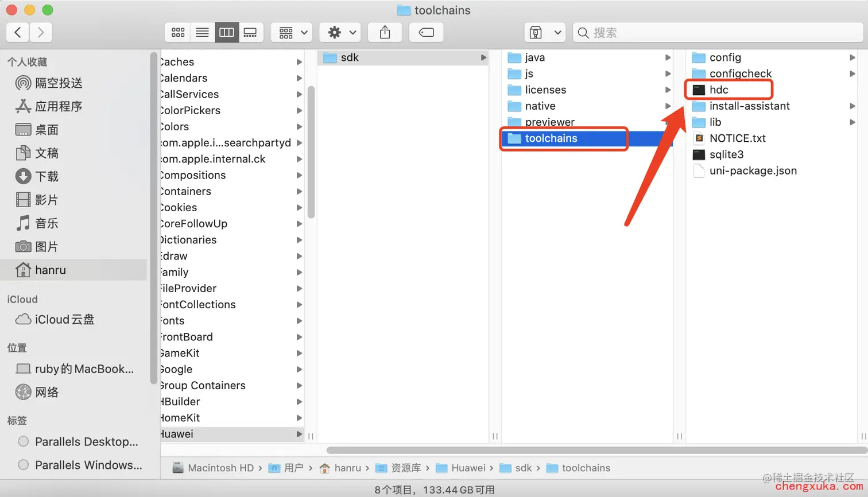
Task: Go forward with the right arrow button
Action: pyautogui.click(x=41, y=32)
